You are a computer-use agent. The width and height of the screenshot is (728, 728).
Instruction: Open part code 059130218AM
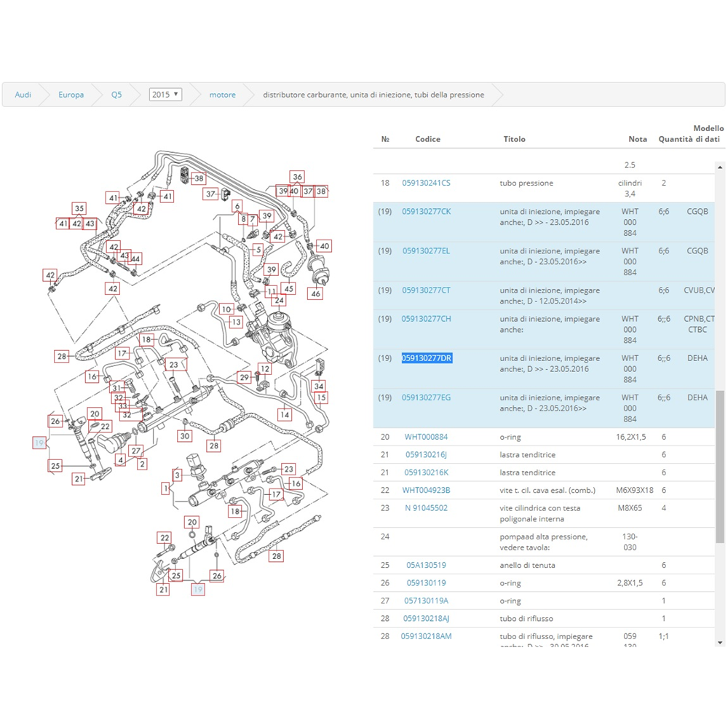pyautogui.click(x=426, y=636)
